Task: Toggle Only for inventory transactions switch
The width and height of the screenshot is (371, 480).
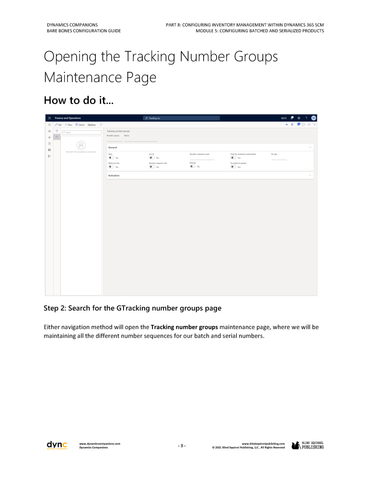Action: click(x=233, y=158)
